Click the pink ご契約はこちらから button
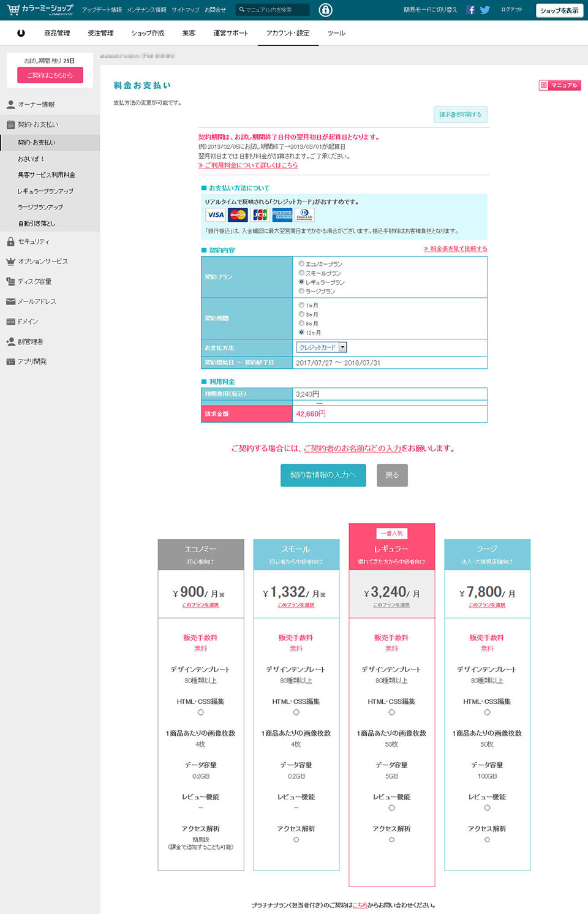Image resolution: width=588 pixels, height=914 pixels. pos(50,75)
